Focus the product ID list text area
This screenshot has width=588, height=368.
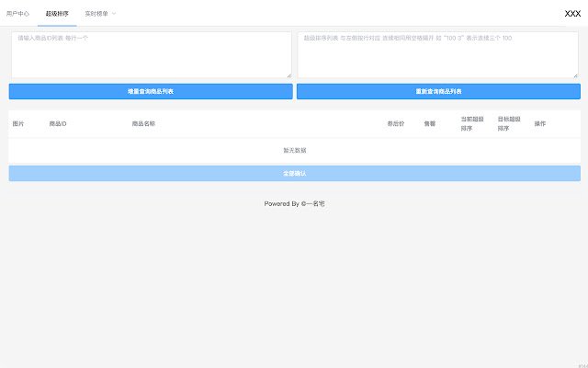(x=152, y=55)
